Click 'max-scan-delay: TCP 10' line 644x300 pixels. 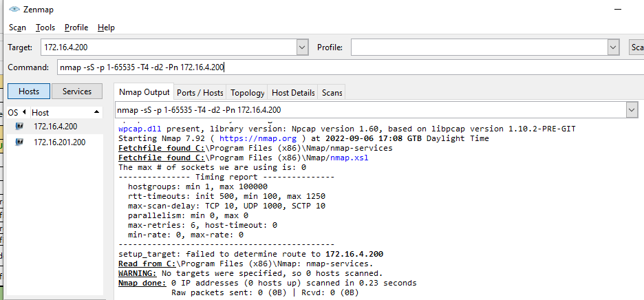pos(227,206)
